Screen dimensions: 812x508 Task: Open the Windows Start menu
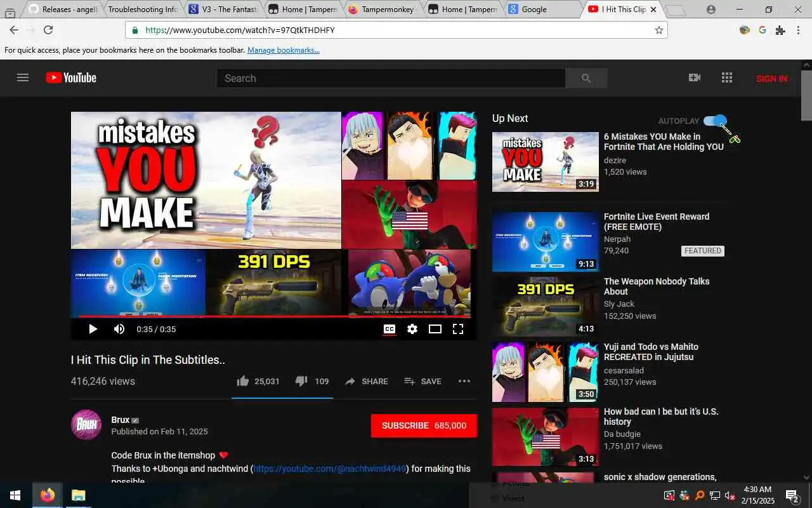(15, 495)
